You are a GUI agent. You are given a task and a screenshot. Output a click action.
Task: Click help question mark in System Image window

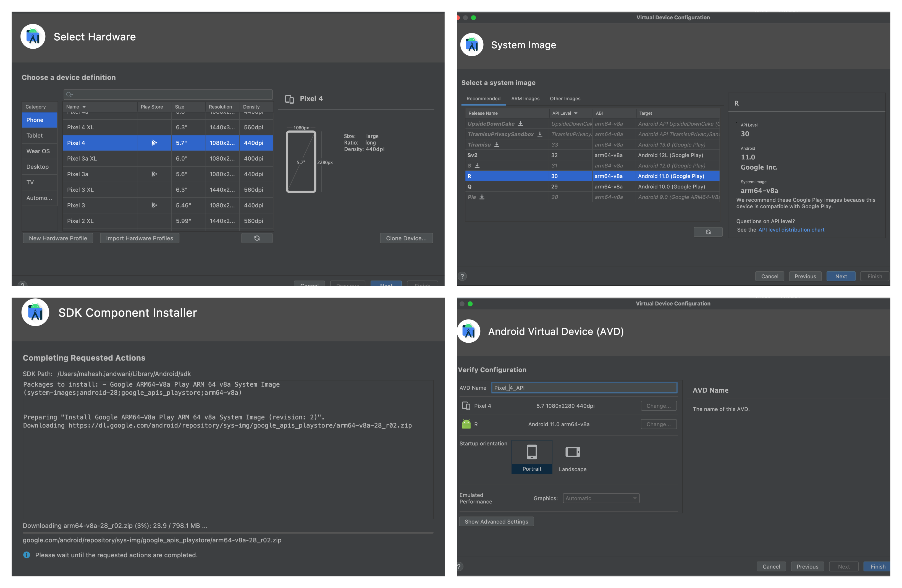click(462, 276)
